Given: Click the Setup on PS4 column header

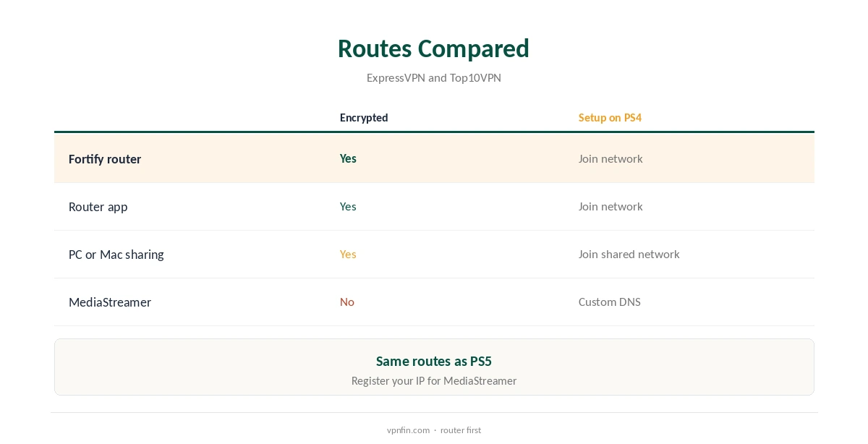Looking at the screenshot, I should pyautogui.click(x=610, y=118).
